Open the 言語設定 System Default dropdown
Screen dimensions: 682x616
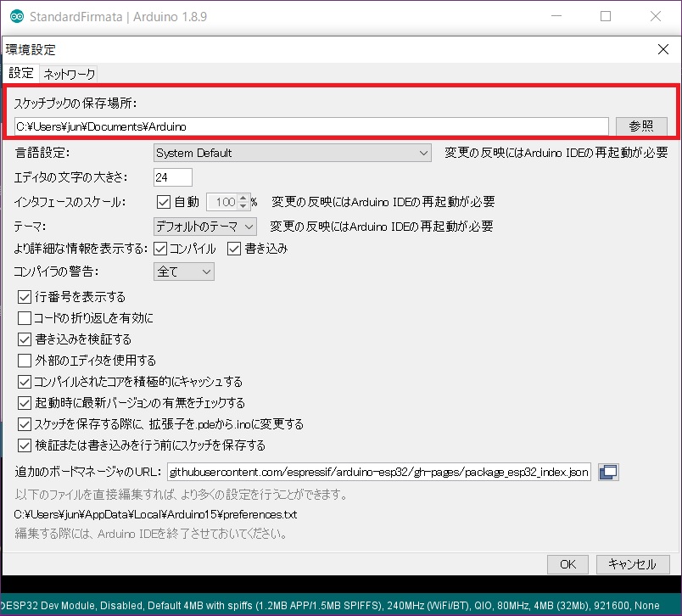293,153
